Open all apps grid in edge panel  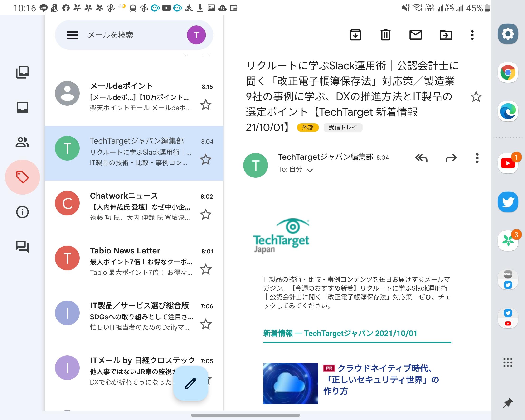point(508,363)
